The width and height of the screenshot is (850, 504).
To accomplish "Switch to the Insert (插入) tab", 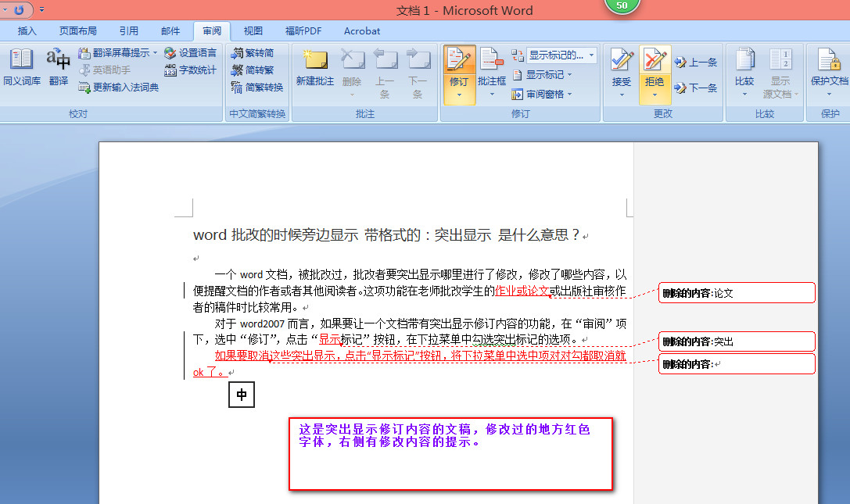I will click(27, 31).
